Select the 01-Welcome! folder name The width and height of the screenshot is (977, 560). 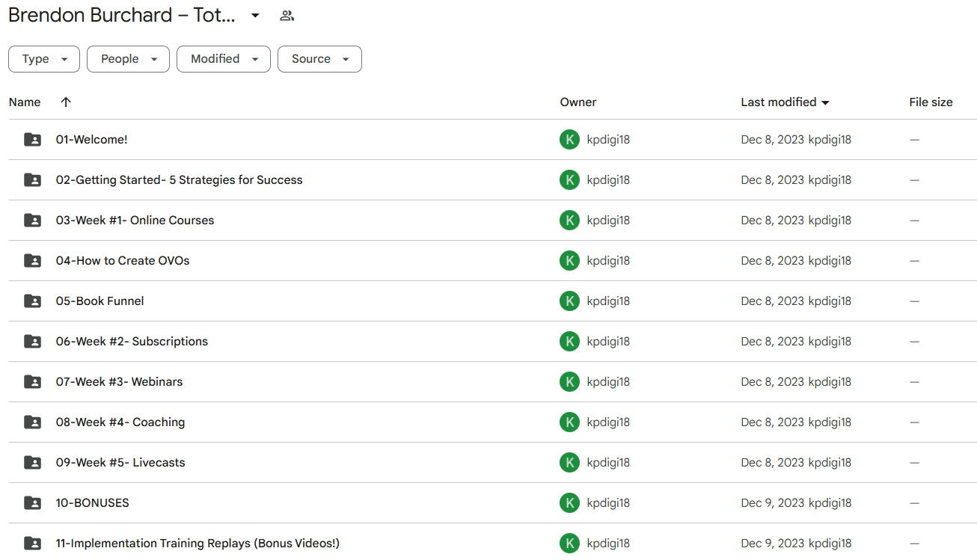click(x=91, y=140)
